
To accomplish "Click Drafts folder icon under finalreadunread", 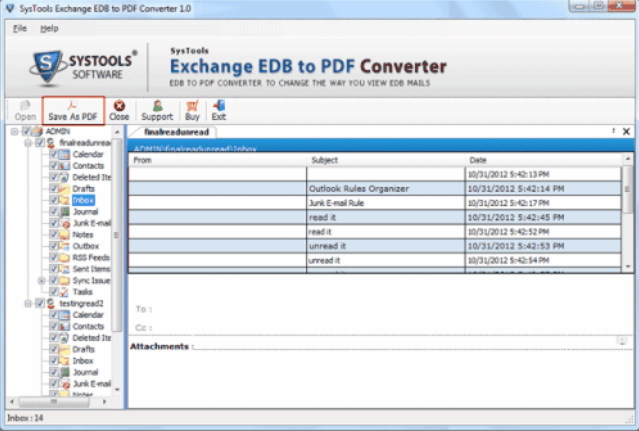I will [64, 189].
